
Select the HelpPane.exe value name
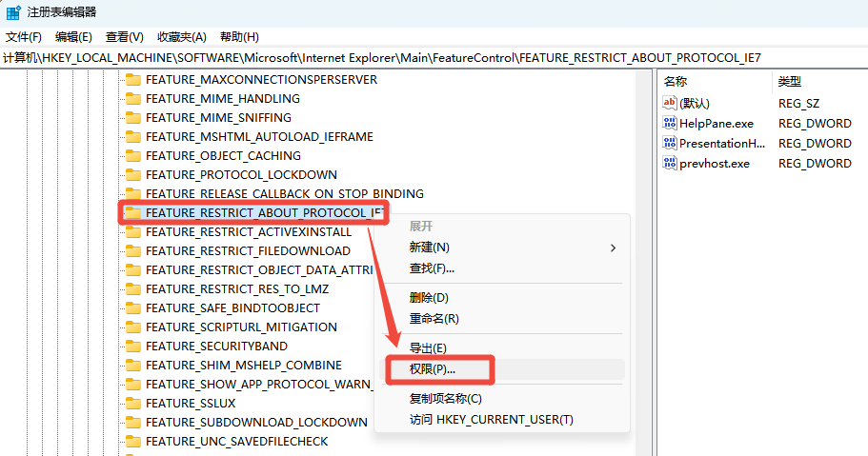[717, 124]
